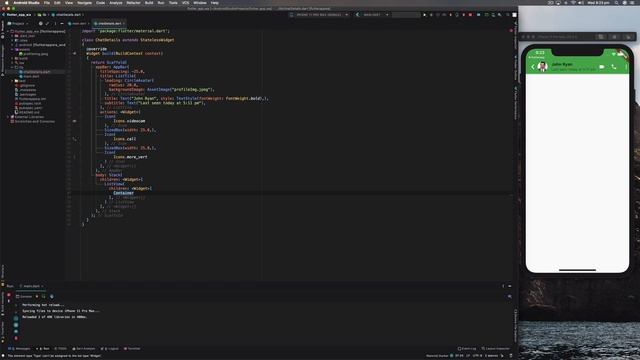The image size is (640, 360).
Task: Click the build override gutter icon
Action: coord(74,53)
